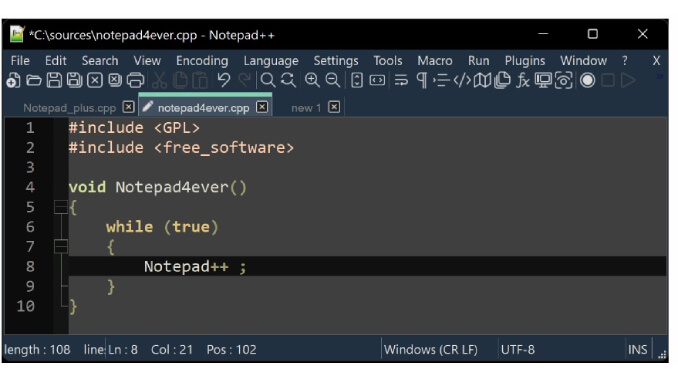Open the Document List panel
The width and height of the screenshot is (678, 381).
[x=502, y=80]
